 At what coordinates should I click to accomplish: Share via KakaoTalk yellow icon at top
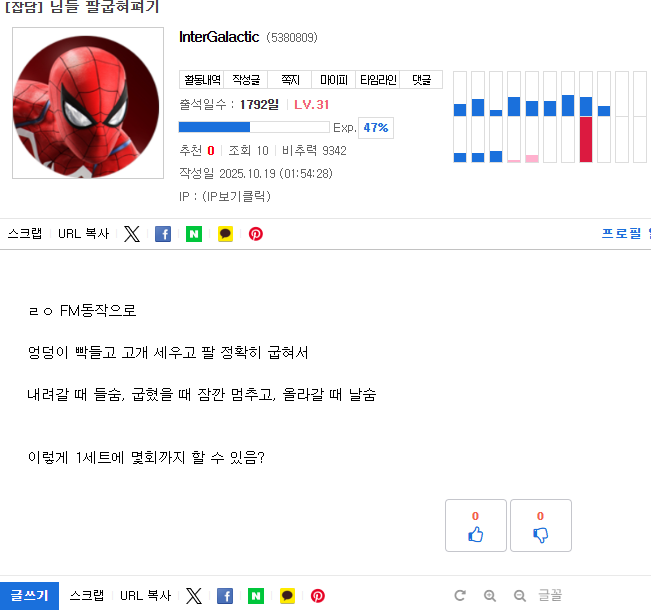pos(225,234)
